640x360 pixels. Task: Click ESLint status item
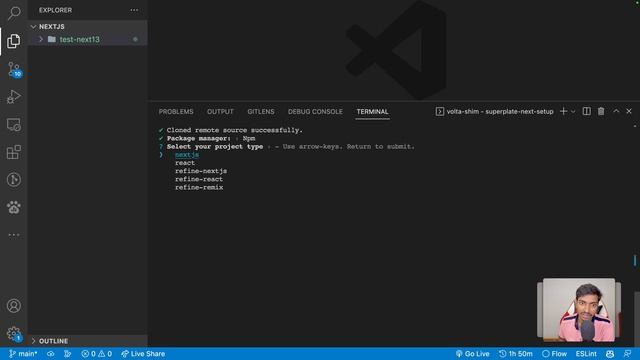coord(586,354)
